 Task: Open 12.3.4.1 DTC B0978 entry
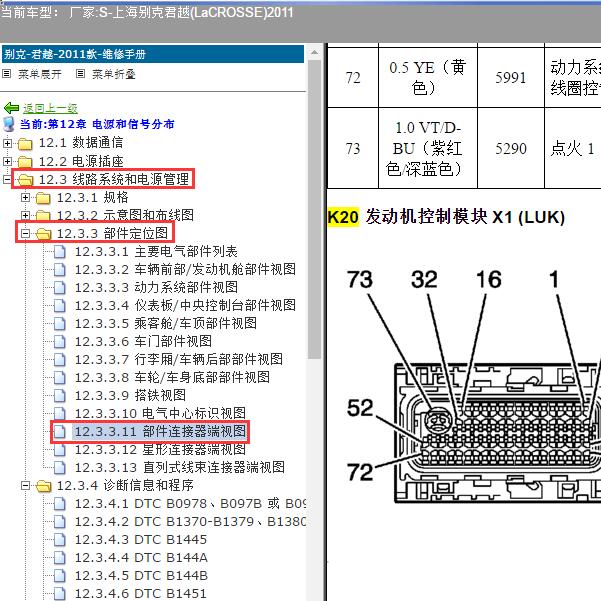190,504
